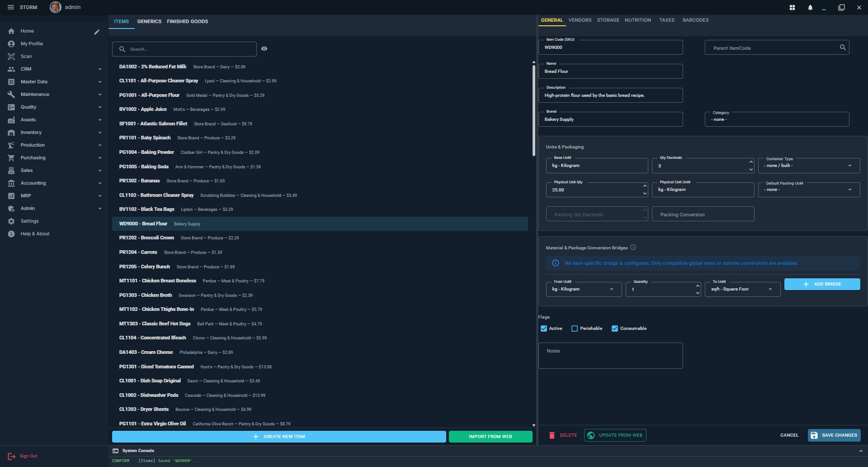The image size is (868, 467).
Task: Click Cancel to discard edits
Action: (789, 435)
